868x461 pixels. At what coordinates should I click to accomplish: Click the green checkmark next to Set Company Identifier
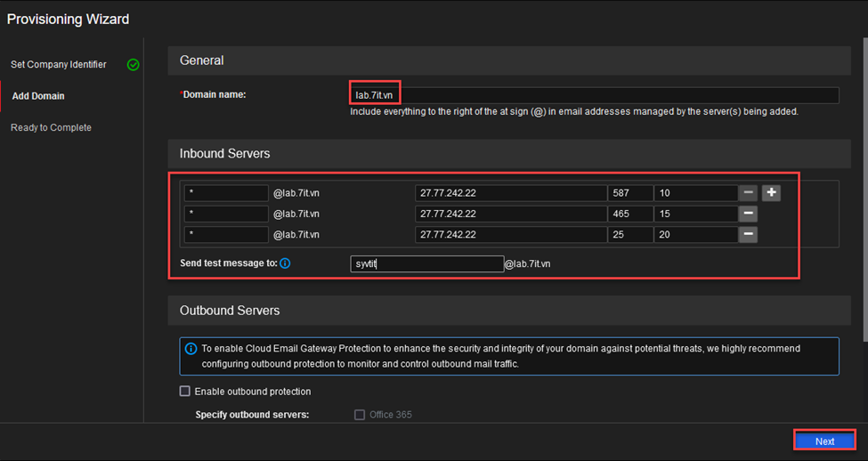(x=133, y=65)
